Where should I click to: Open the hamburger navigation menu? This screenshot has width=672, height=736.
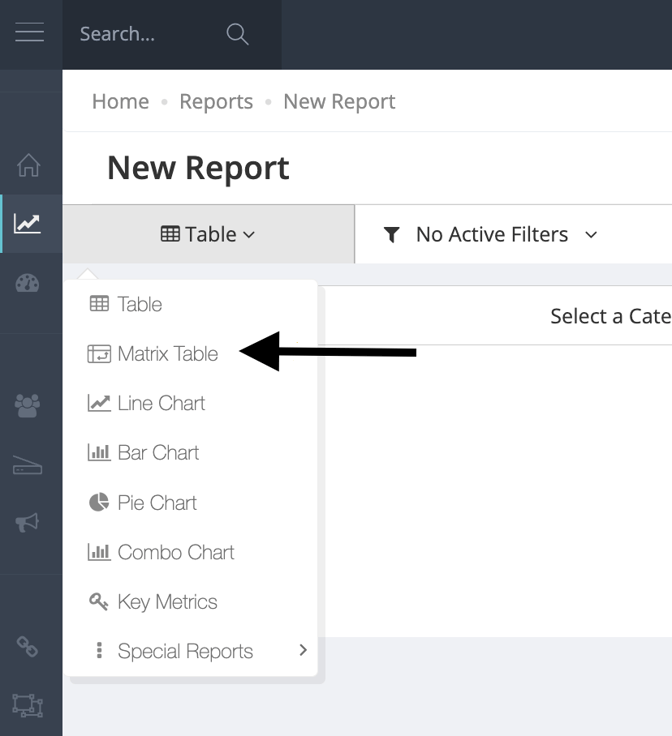pyautogui.click(x=30, y=33)
